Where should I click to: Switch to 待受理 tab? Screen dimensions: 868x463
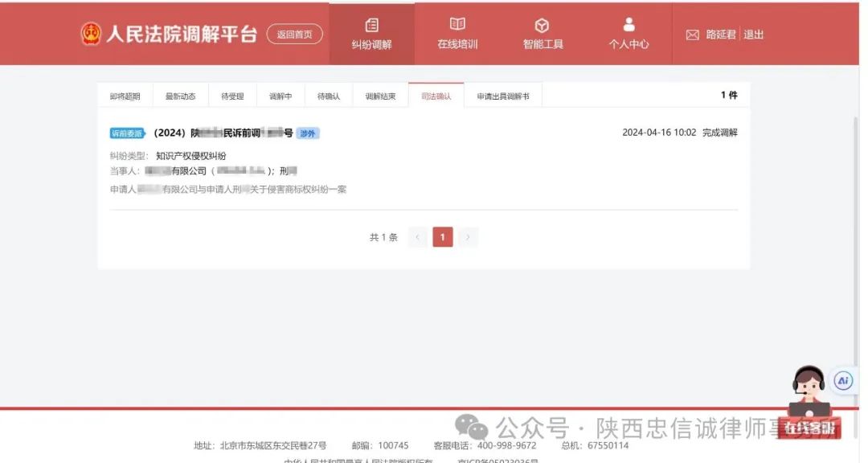(232, 96)
